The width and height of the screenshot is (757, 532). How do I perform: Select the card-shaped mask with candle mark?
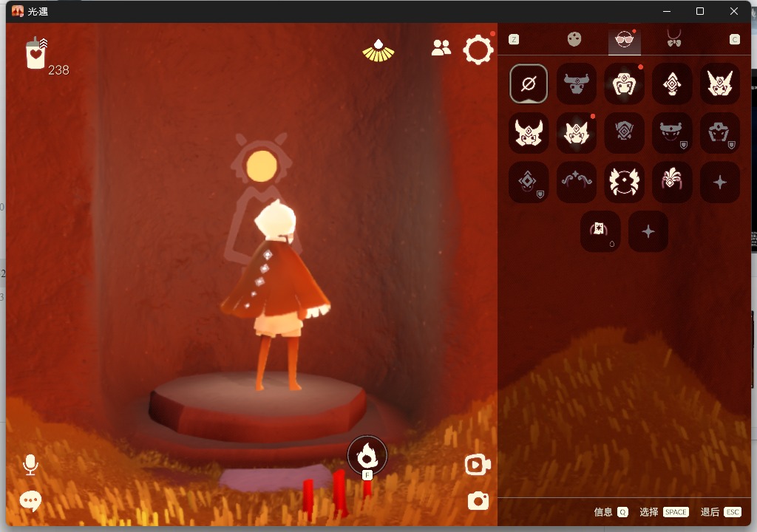[x=600, y=231]
